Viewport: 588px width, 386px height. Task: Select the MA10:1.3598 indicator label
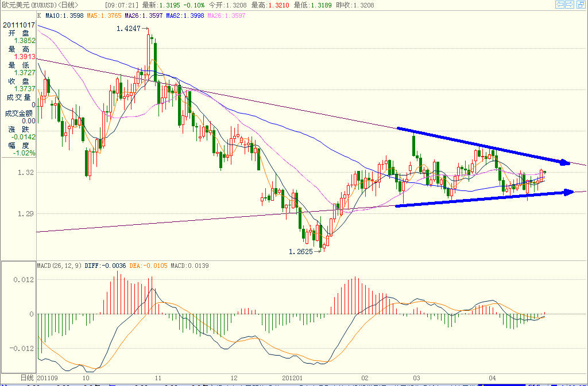click(64, 15)
